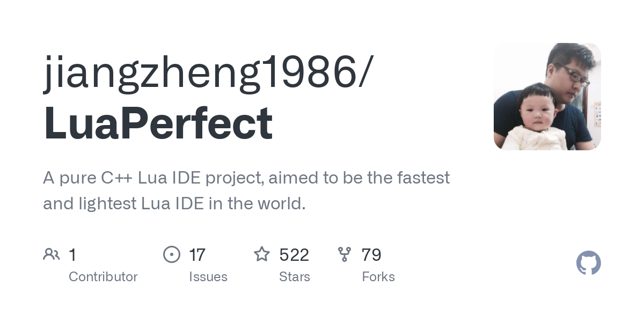The width and height of the screenshot is (644, 322).
Task: Click the star icon beside 522
Action: pyautogui.click(x=262, y=254)
